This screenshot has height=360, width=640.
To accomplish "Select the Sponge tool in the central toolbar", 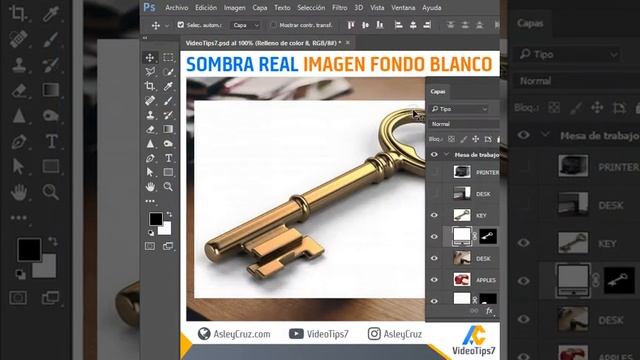I will 168,144.
